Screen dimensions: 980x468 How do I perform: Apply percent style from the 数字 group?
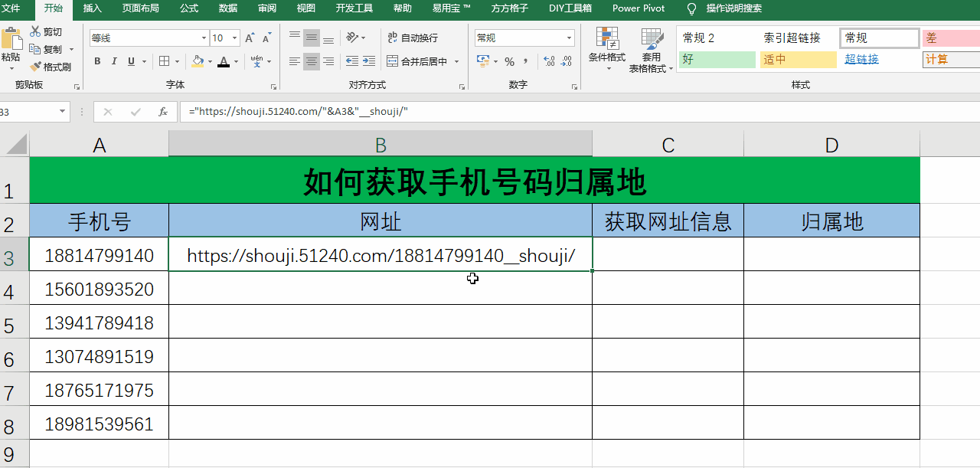(x=510, y=61)
